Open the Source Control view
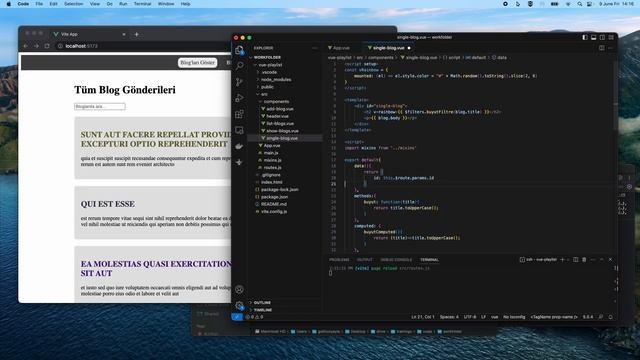640x360 pixels. tap(240, 82)
